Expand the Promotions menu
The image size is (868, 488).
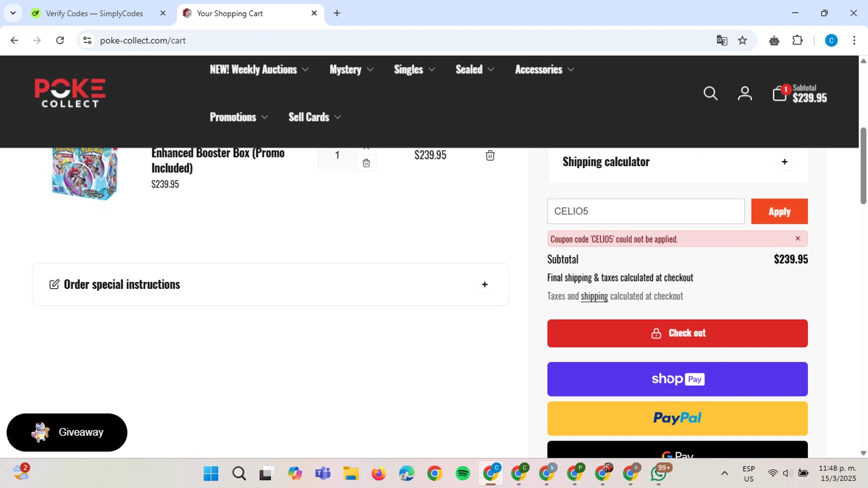pos(238,117)
